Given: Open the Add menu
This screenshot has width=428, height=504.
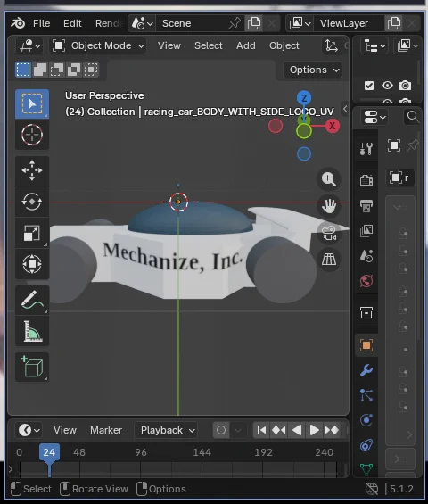Looking at the screenshot, I should (x=246, y=45).
